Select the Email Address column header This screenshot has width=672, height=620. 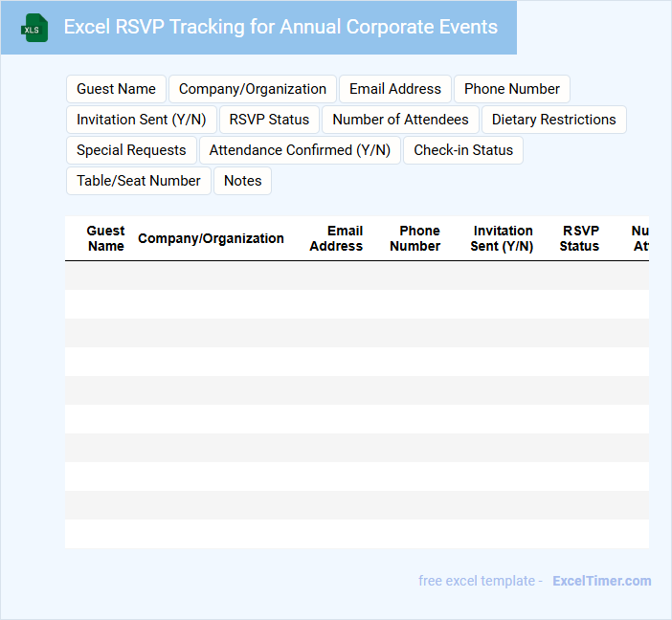pyautogui.click(x=336, y=238)
